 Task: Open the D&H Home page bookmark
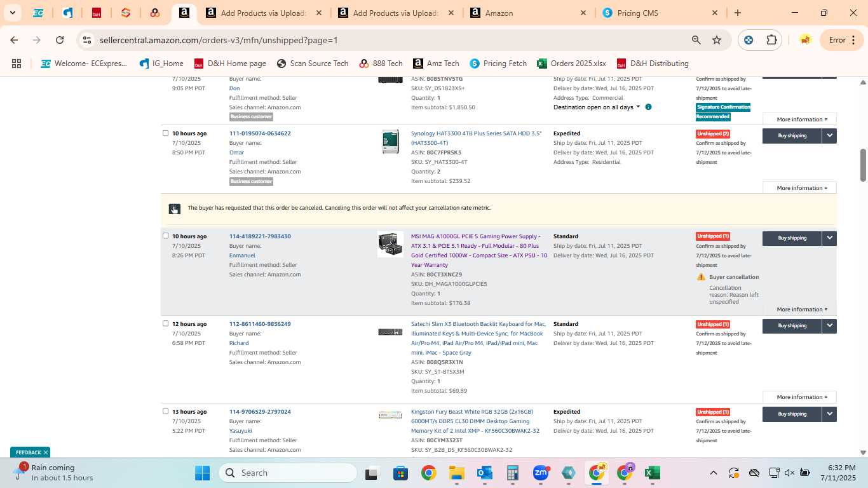click(230, 64)
